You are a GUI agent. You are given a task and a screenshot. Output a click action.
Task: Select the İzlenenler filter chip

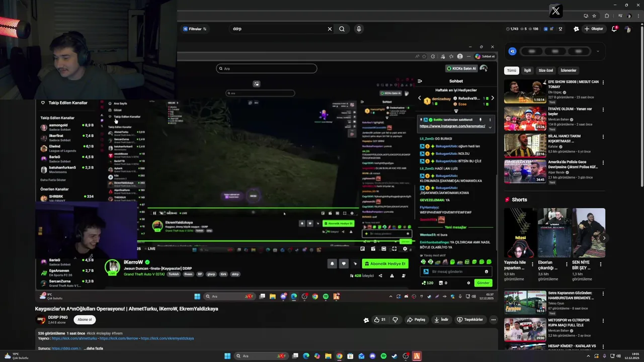pos(569,70)
